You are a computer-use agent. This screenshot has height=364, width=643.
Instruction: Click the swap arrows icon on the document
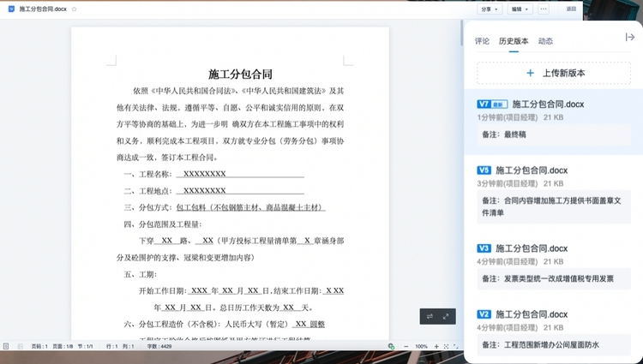(430, 316)
